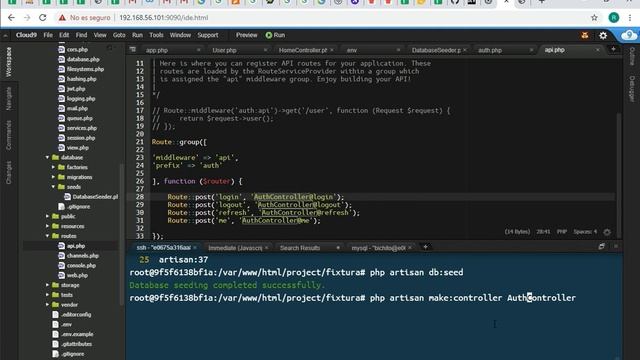Open the Cloud9 cloud share icon
This screenshot has height=360, width=640.
pyautogui.click(x=629, y=36)
